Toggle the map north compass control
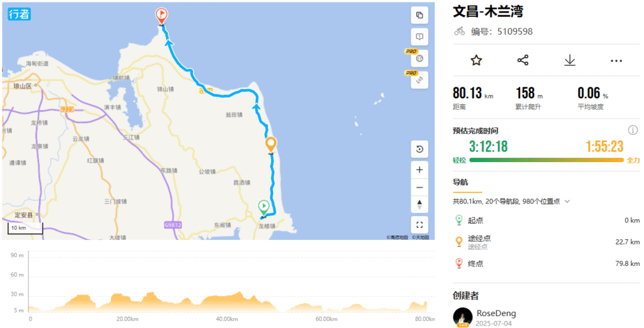The width and height of the screenshot is (644, 328). click(419, 204)
